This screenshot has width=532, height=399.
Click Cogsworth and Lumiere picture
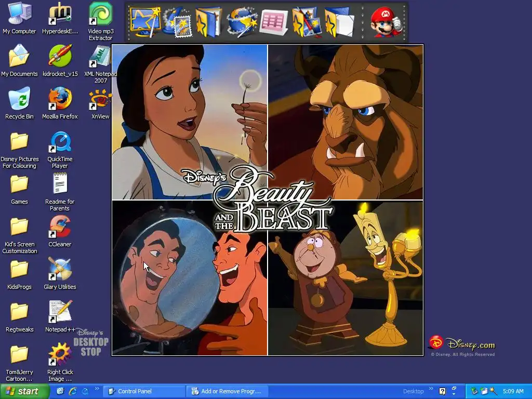345,278
